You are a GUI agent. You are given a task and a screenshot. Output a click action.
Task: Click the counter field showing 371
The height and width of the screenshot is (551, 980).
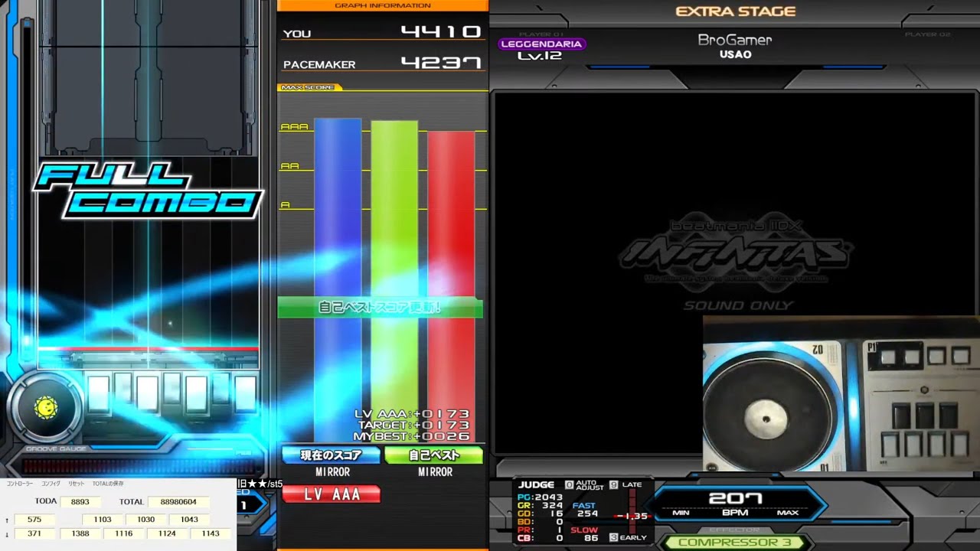(34, 533)
